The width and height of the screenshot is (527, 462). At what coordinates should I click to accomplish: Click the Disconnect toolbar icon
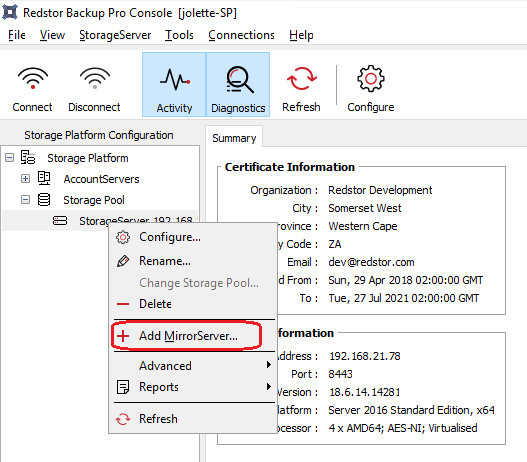pyautogui.click(x=94, y=79)
